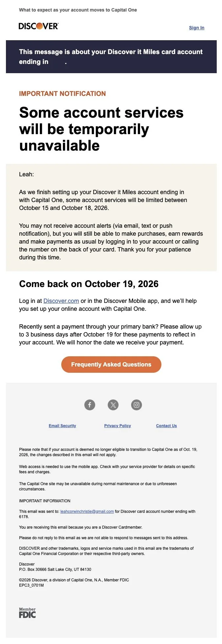222x644 pixels.
Task: Click the leahcorwinchristie@gmail.com email address
Action: pos(87,512)
